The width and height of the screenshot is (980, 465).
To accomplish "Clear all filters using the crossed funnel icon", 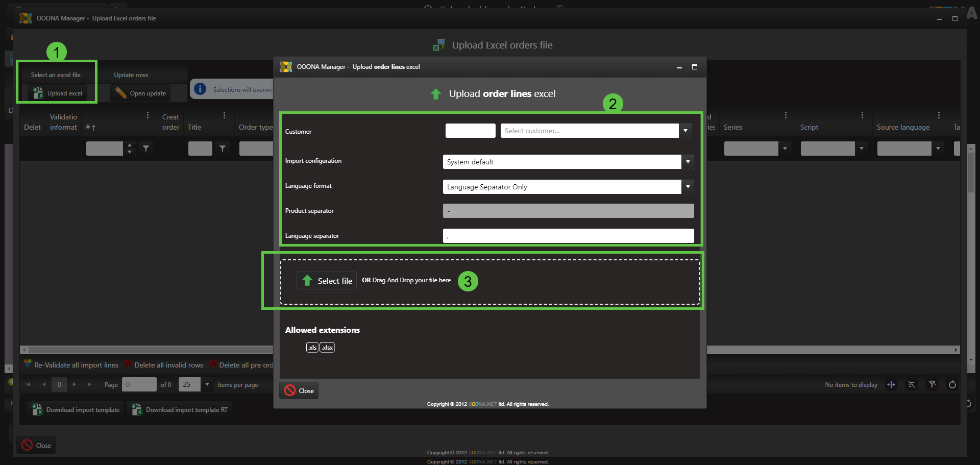I will pos(932,385).
